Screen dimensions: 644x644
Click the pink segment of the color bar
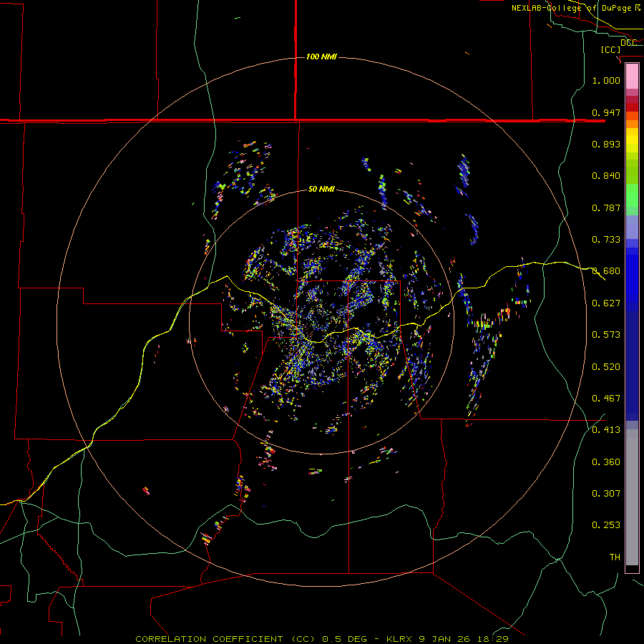coord(632,77)
